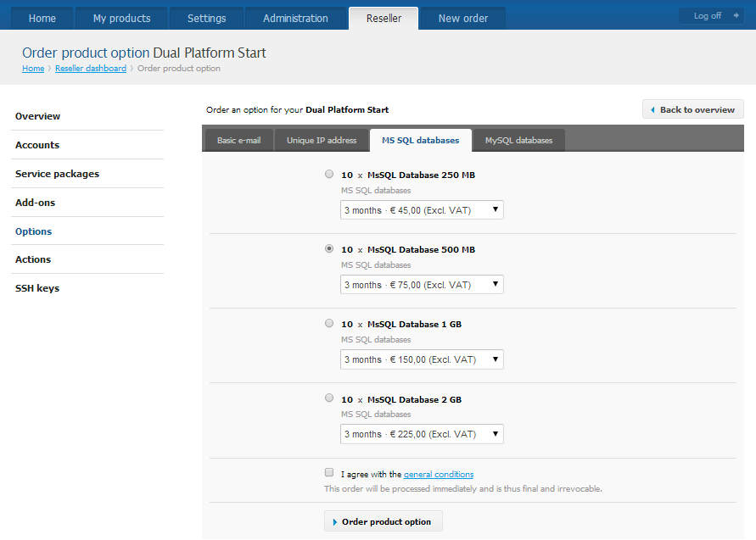Open Add-ons in the sidebar
756x540 pixels.
[x=35, y=203]
